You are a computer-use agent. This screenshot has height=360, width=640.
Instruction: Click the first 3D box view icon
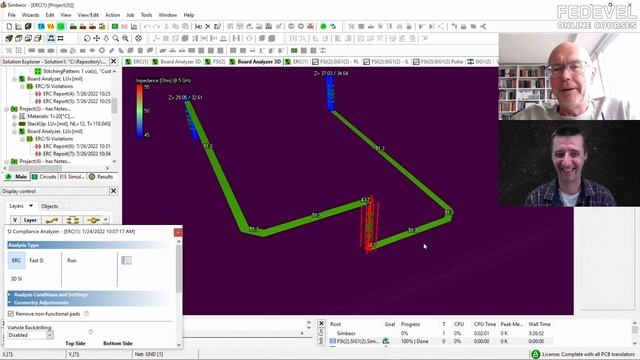coord(9,38)
